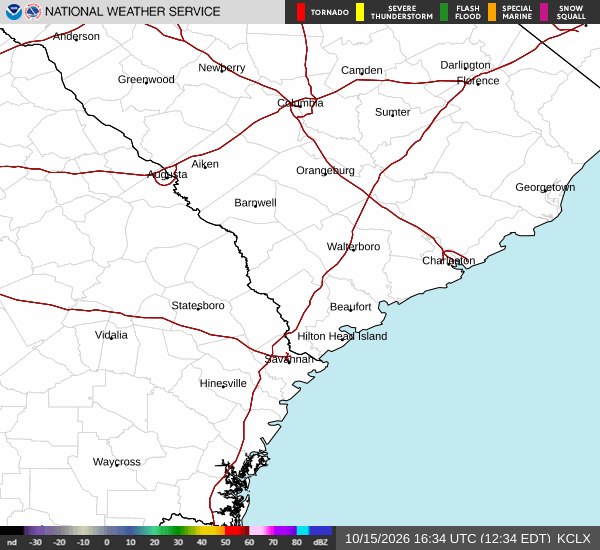
Task: Click the Anderson city label
Action: click(76, 36)
